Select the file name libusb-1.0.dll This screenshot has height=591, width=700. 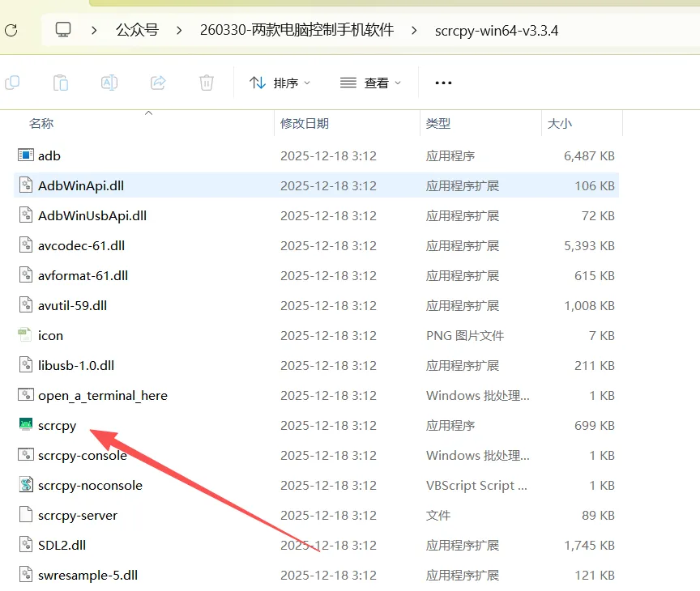click(76, 365)
